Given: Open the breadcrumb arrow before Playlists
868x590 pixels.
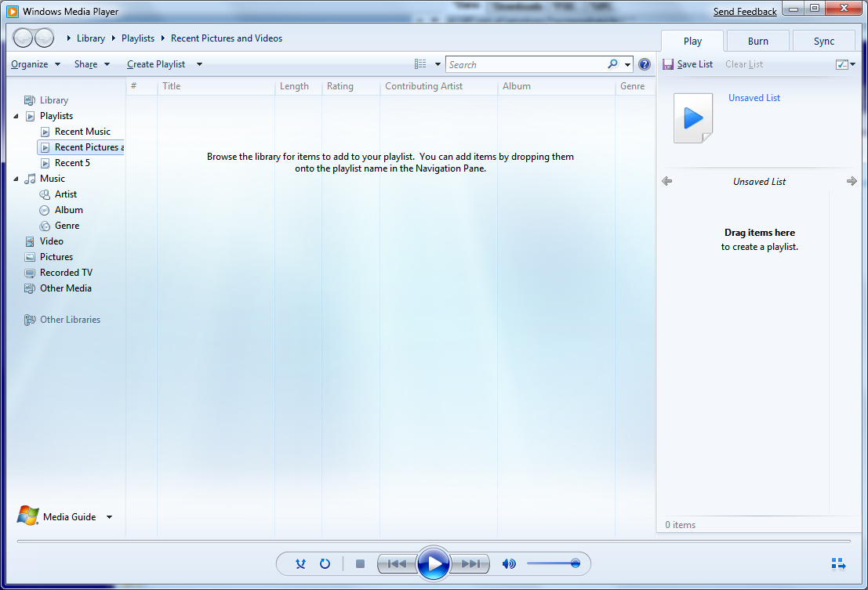Looking at the screenshot, I should tap(114, 38).
